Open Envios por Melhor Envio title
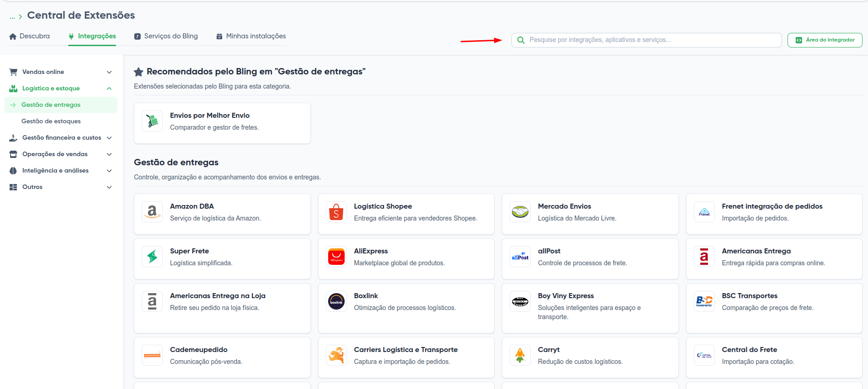This screenshot has height=389, width=868. pos(210,116)
